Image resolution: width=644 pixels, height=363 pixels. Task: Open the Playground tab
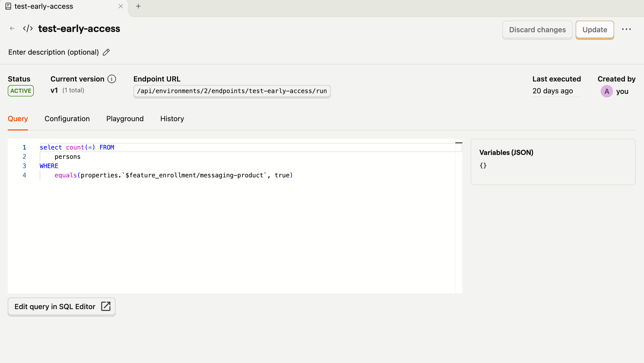[x=125, y=119]
